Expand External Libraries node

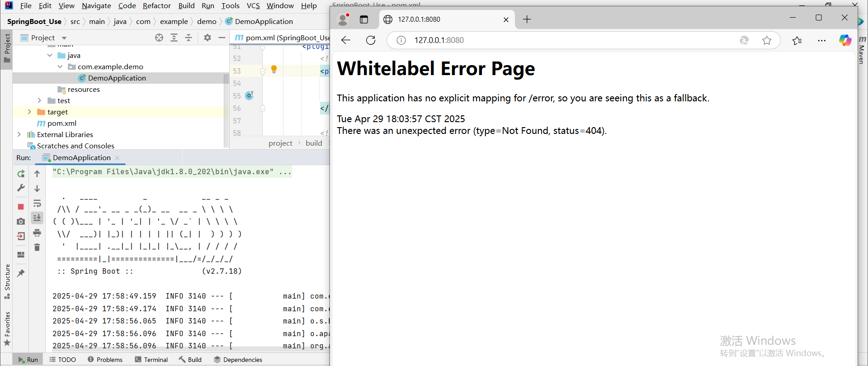click(x=19, y=134)
